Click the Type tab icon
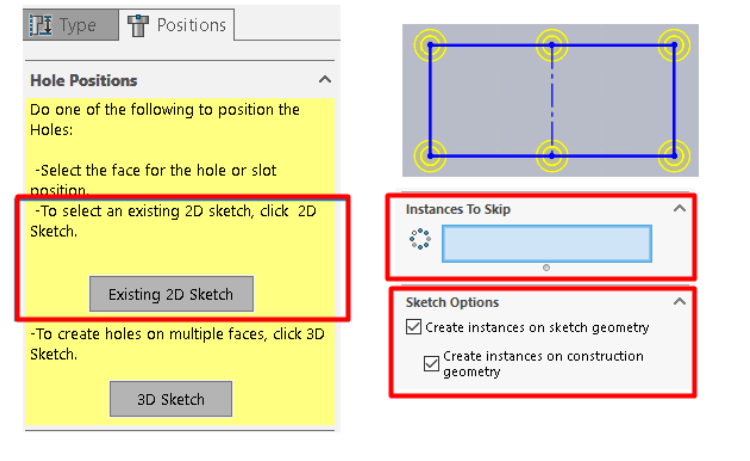The image size is (750, 461). 43,25
